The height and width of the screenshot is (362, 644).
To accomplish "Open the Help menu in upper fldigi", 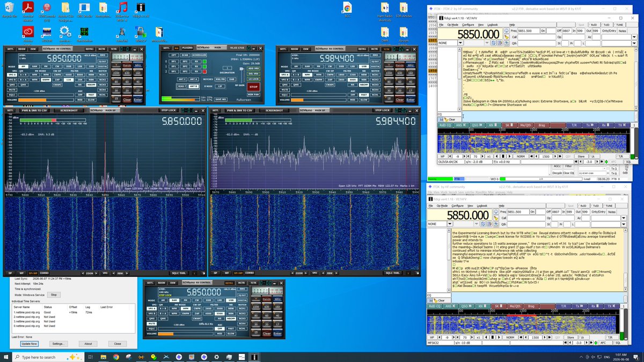I will [x=512, y=25].
